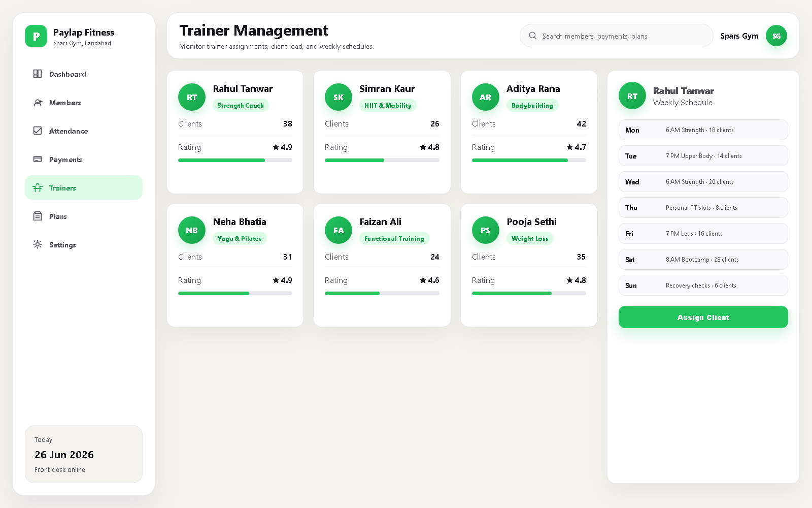This screenshot has width=812, height=508.
Task: Click the Aditya Rana name
Action: tap(533, 88)
